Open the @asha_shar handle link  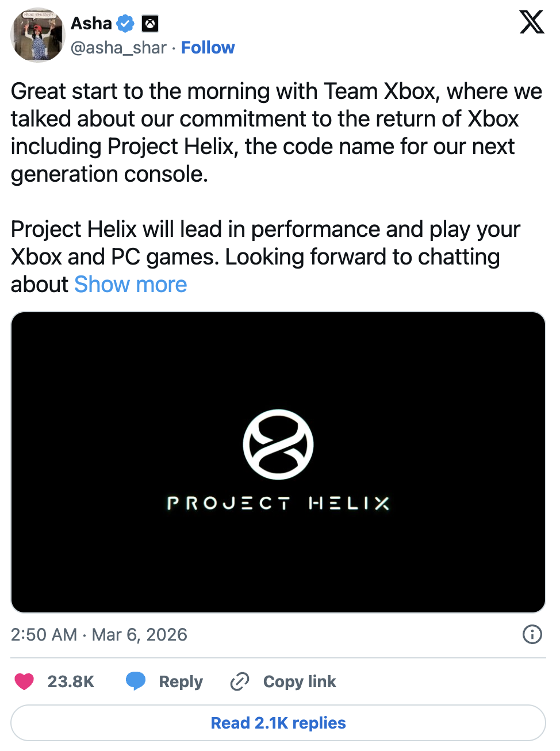(118, 48)
